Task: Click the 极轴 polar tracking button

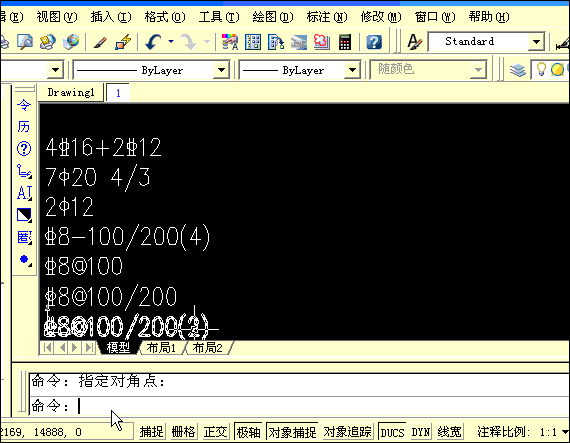Action: (x=248, y=432)
